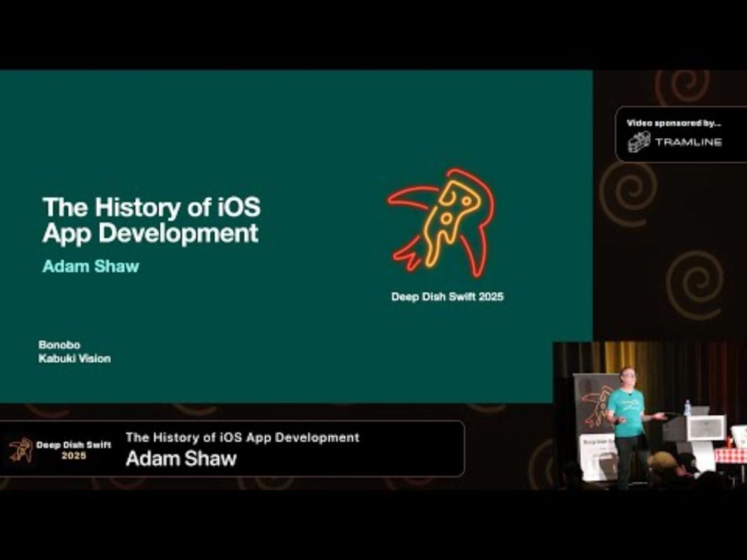Click the large "Adam Shaw" name in lower banner
747x560 pixels.
(x=181, y=458)
